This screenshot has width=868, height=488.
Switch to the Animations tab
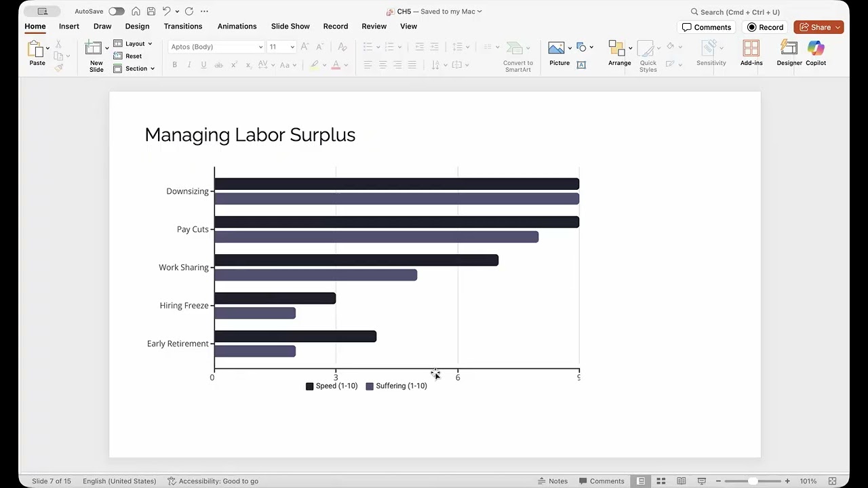237,26
